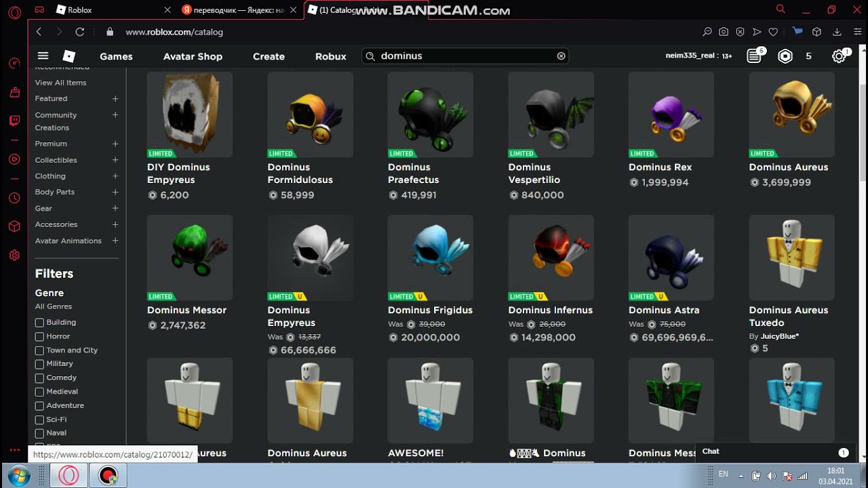The width and height of the screenshot is (868, 488).
Task: Open Extensions cube icon in sidebar
Action: (14, 226)
